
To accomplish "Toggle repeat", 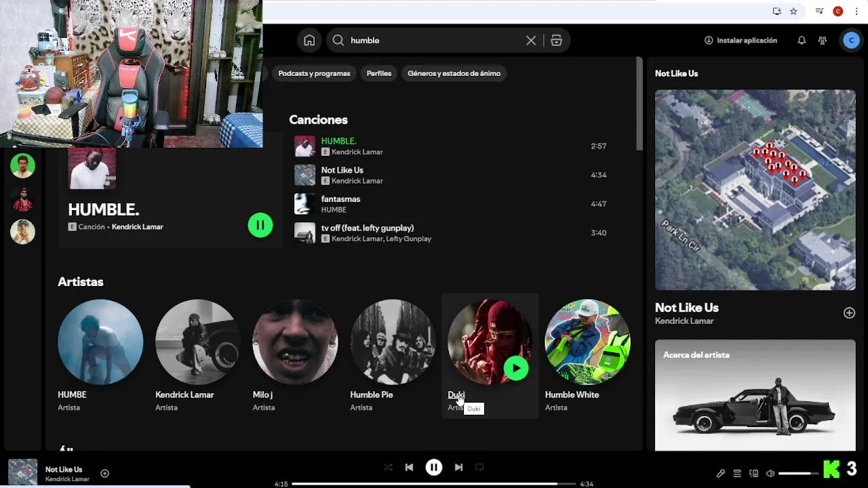I will [479, 467].
